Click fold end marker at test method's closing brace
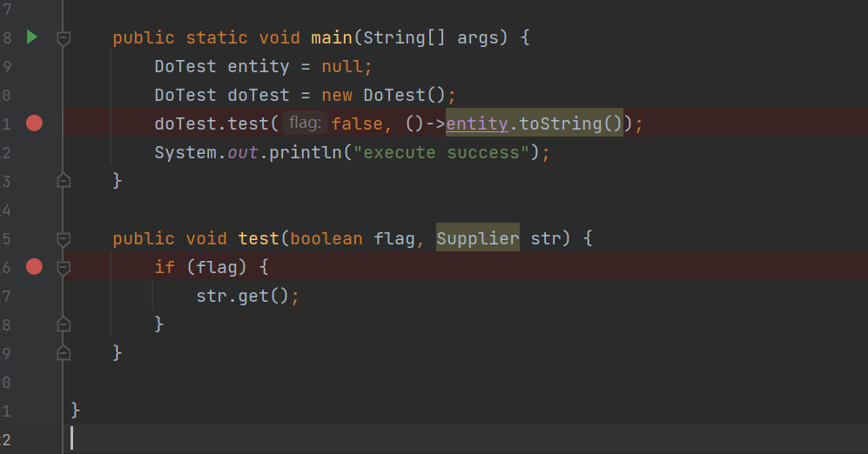Screen dimensions: 868x454 pyautogui.click(x=63, y=353)
